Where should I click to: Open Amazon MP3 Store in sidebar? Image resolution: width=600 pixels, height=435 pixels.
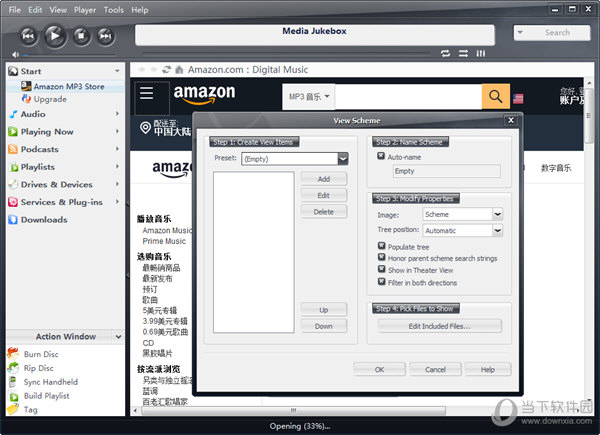69,86
